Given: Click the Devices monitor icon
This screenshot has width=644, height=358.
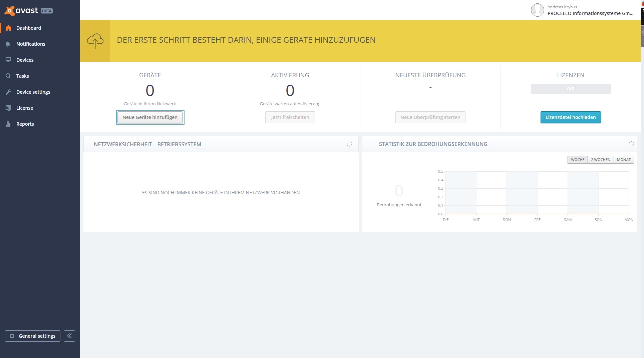Looking at the screenshot, I should click(8, 60).
